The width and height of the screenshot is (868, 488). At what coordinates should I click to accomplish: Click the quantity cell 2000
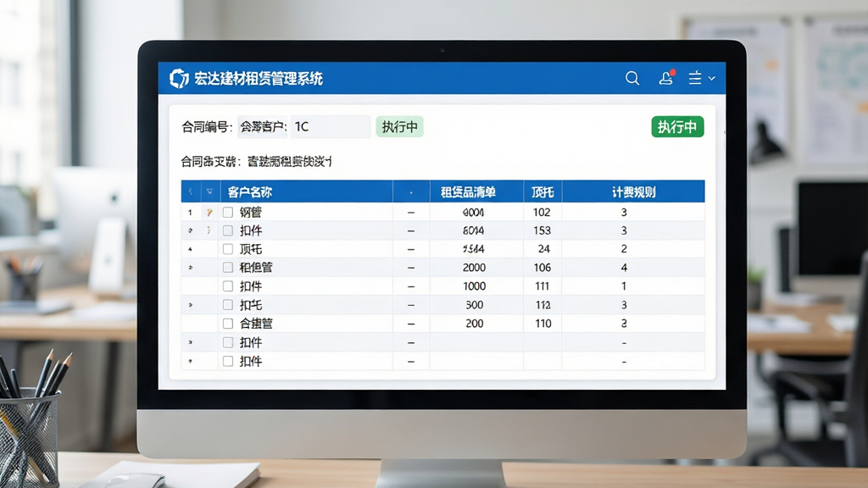pos(475,268)
